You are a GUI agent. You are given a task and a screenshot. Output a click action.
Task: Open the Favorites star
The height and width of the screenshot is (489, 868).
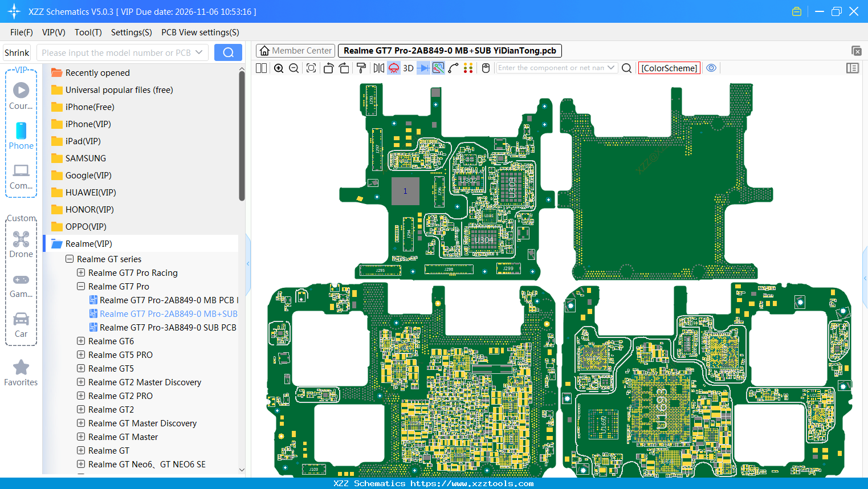(x=21, y=373)
